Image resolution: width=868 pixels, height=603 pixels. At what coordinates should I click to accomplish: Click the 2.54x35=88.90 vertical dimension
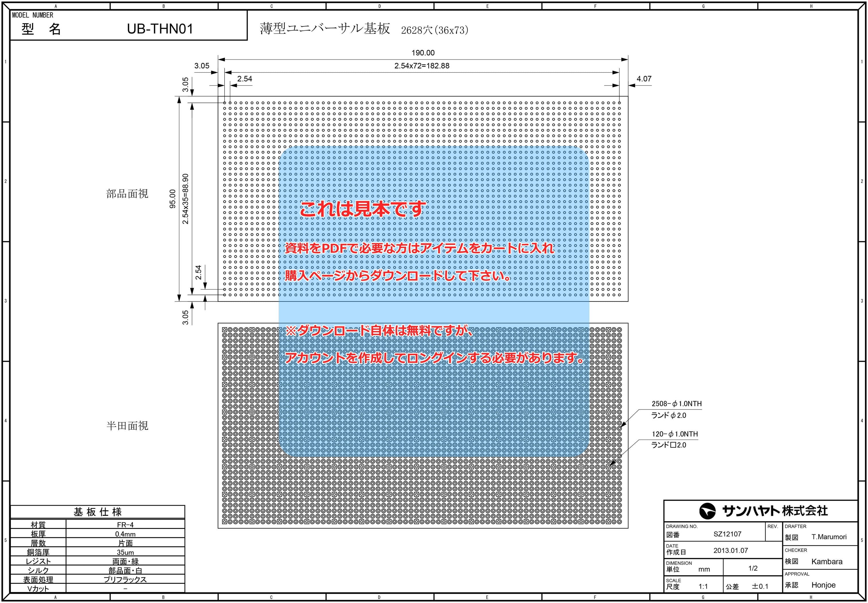[x=185, y=199]
